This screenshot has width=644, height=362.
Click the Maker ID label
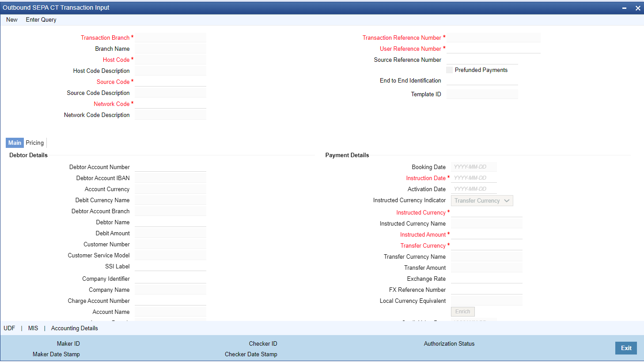[68, 343]
